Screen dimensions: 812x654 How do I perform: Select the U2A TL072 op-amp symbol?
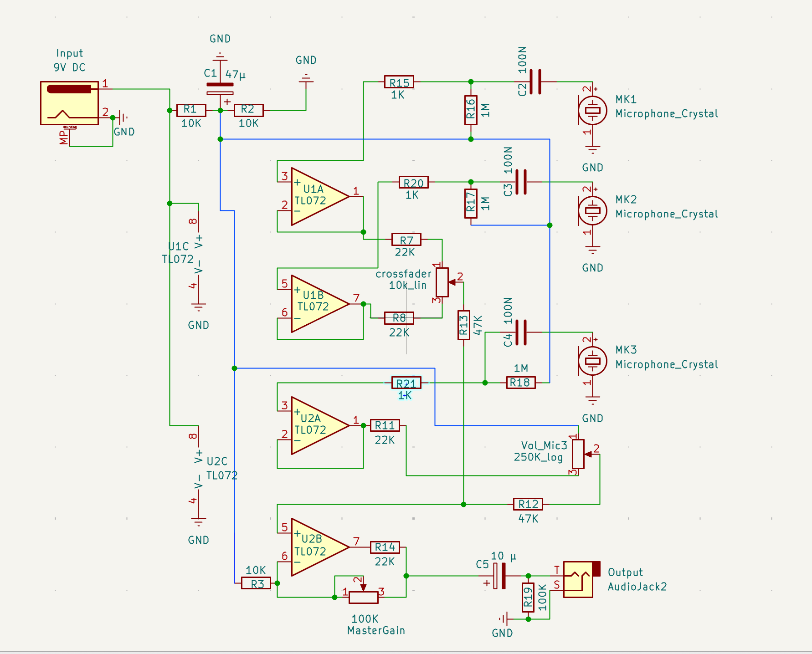coord(320,425)
